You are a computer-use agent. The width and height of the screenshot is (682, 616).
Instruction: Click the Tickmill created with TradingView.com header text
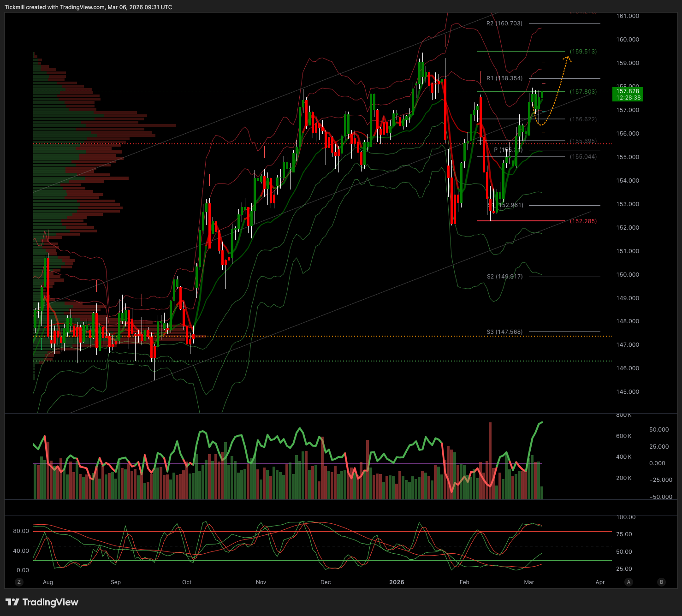pos(88,7)
